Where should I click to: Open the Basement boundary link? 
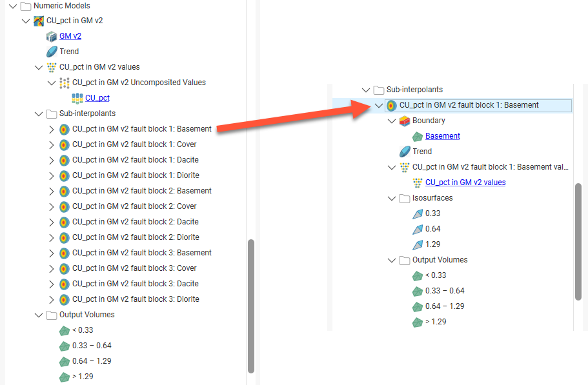(x=442, y=136)
